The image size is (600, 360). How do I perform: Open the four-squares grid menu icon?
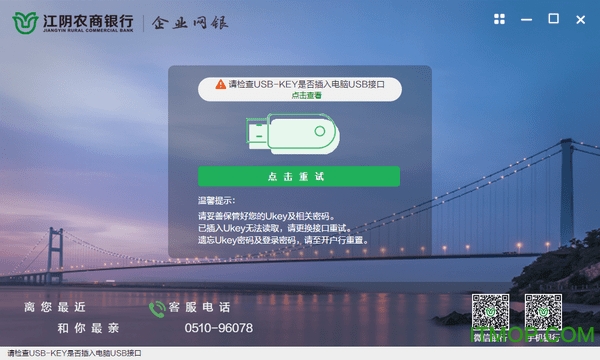point(499,19)
